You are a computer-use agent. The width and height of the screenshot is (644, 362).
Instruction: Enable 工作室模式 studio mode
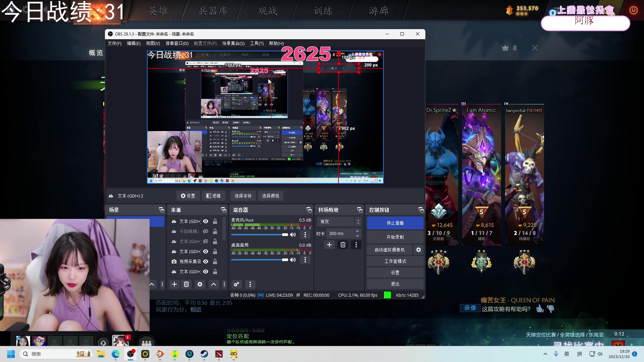(x=395, y=261)
